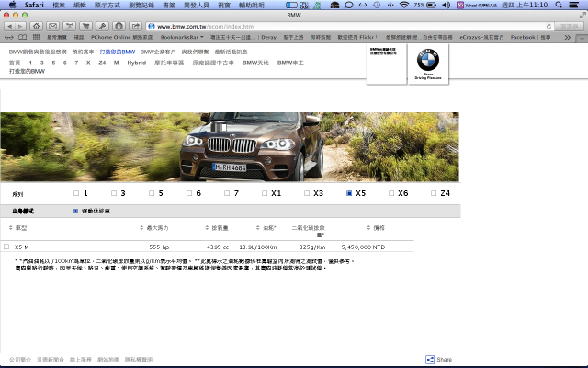Sort by 車型 column arrows
Screen dimensions: 588x368
pyautogui.click(x=10, y=227)
